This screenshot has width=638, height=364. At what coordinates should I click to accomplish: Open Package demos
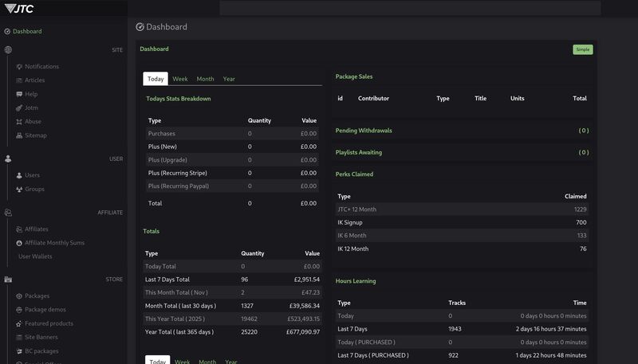tap(45, 310)
